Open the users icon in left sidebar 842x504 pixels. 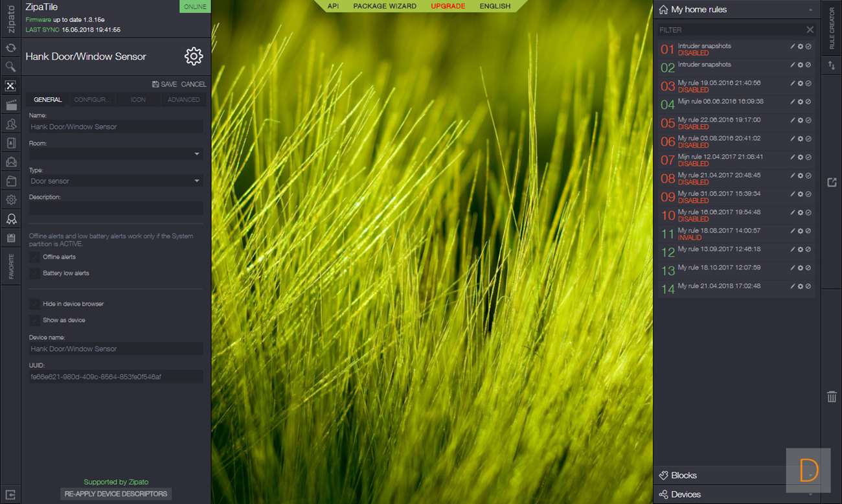[x=11, y=124]
